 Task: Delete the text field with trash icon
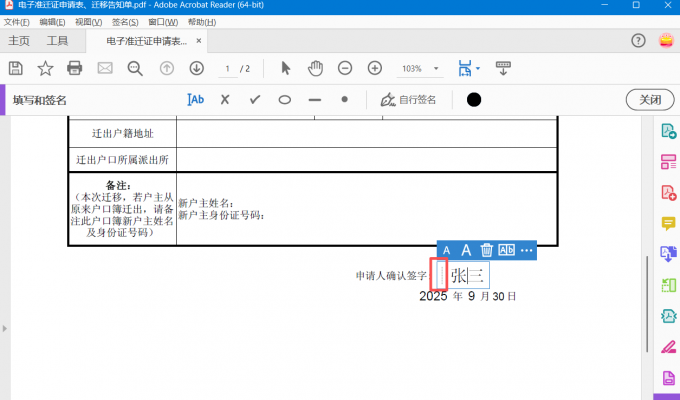(x=486, y=250)
